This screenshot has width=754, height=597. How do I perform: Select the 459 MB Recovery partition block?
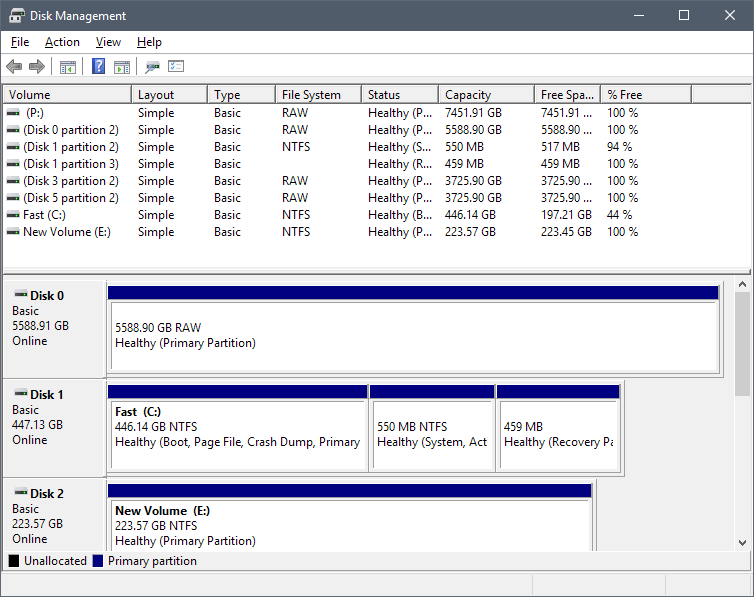click(558, 434)
